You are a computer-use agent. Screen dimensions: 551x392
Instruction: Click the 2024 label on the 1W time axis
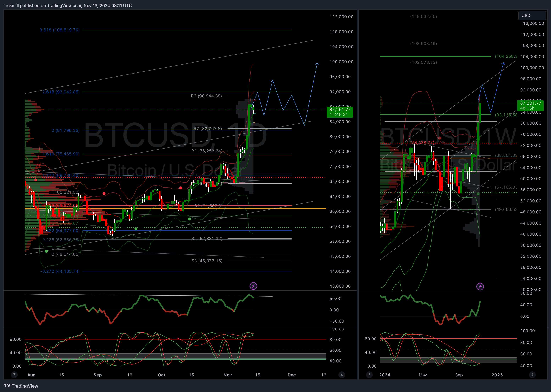click(385, 375)
